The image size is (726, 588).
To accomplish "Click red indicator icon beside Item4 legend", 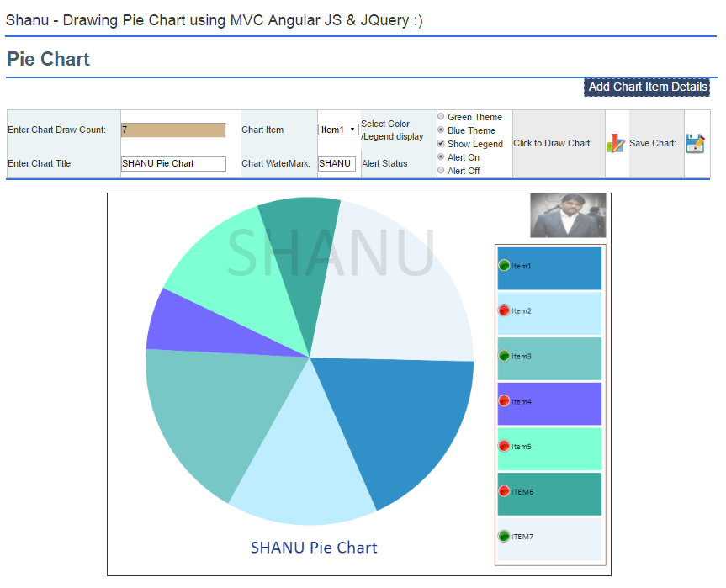I will (504, 401).
